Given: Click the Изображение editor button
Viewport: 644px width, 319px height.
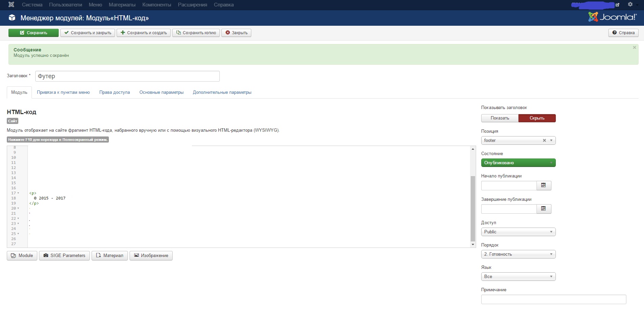Looking at the screenshot, I should (x=151, y=256).
